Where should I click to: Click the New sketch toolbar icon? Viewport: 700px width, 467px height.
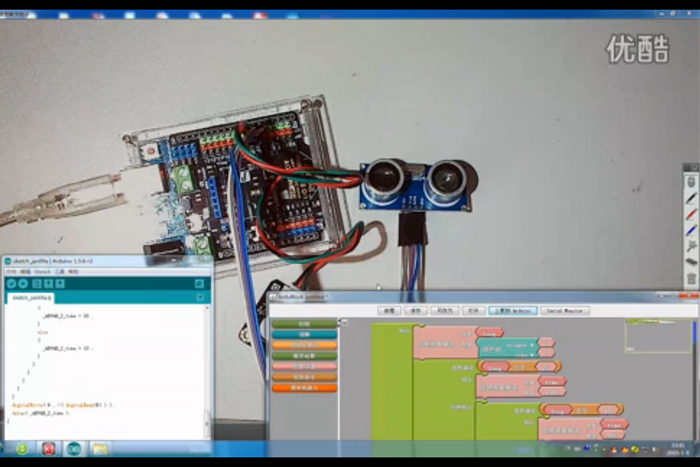[x=37, y=284]
